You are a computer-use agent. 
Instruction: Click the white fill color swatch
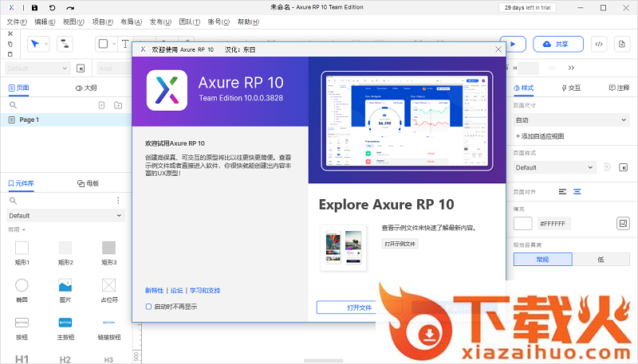pyautogui.click(x=522, y=224)
